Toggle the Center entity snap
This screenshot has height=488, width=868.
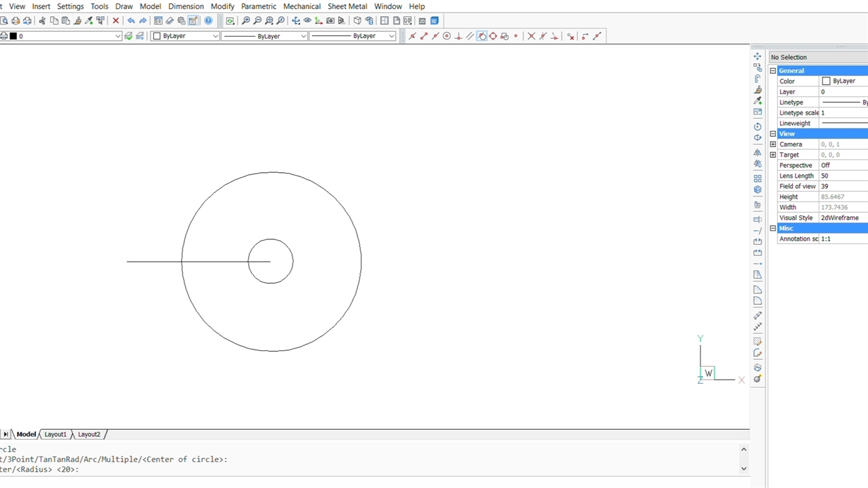446,36
